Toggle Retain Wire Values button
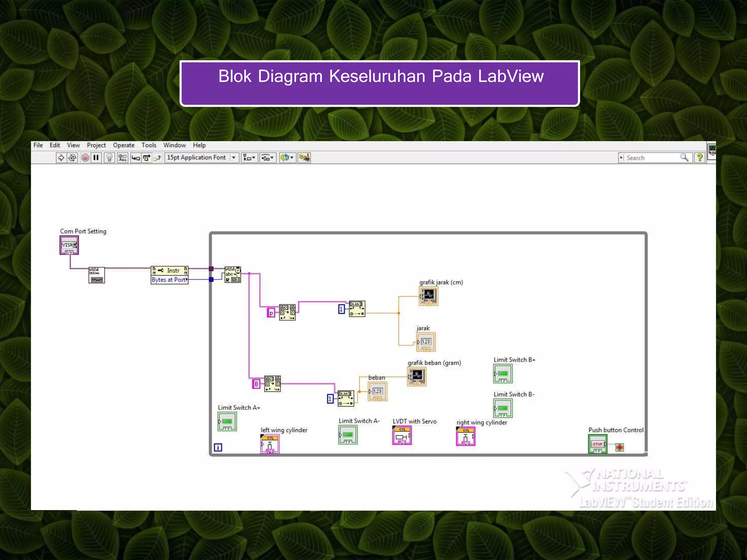Image resolution: width=747 pixels, height=560 pixels. tap(123, 157)
